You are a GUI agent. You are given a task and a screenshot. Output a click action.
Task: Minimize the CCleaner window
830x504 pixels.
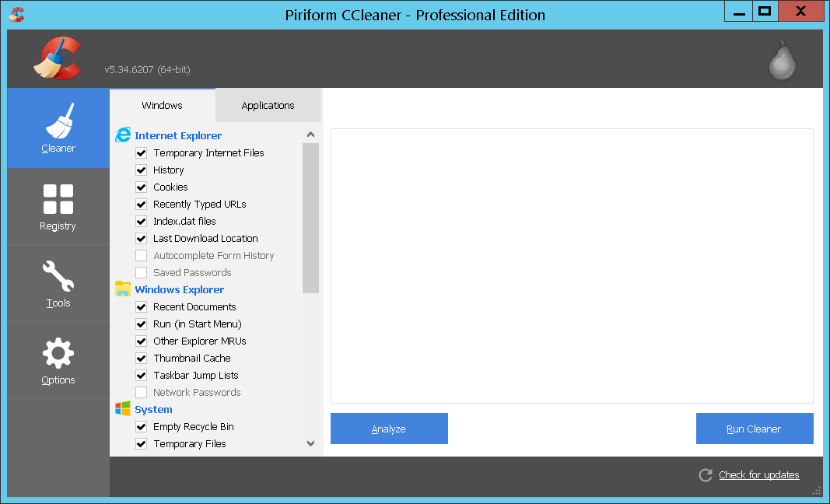pyautogui.click(x=739, y=12)
